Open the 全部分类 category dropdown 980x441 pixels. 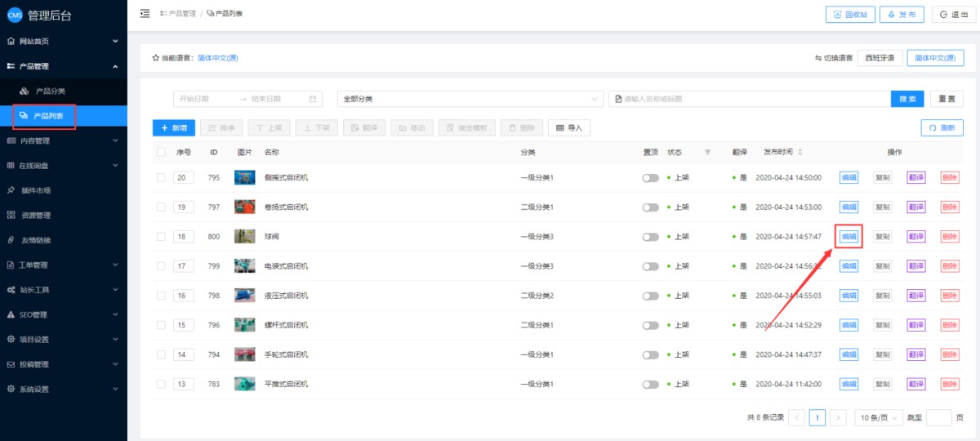[470, 99]
